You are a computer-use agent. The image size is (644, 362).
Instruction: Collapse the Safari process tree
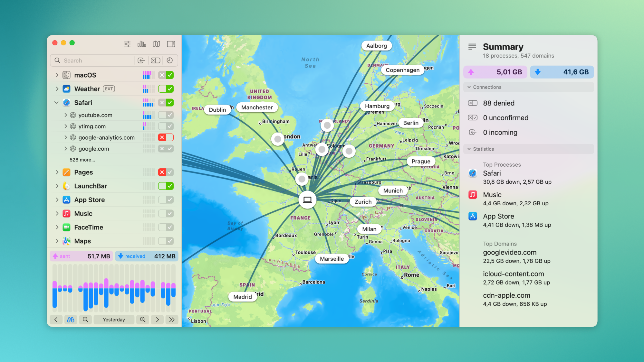tap(57, 103)
